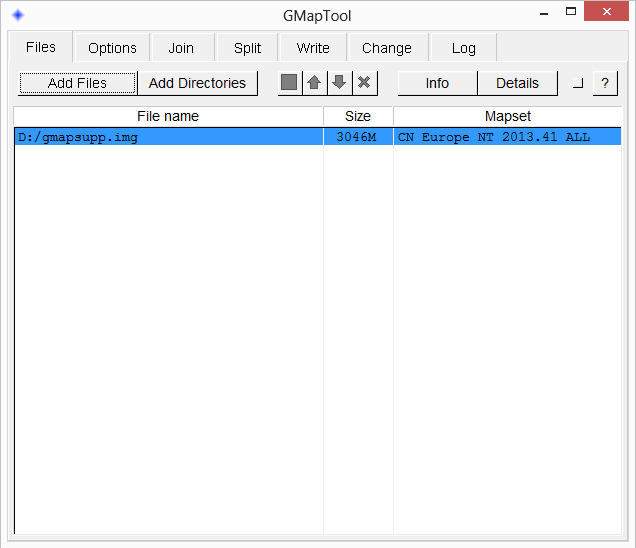Click the 3046M size cell
Image resolution: width=636 pixels, height=548 pixels.
(358, 137)
